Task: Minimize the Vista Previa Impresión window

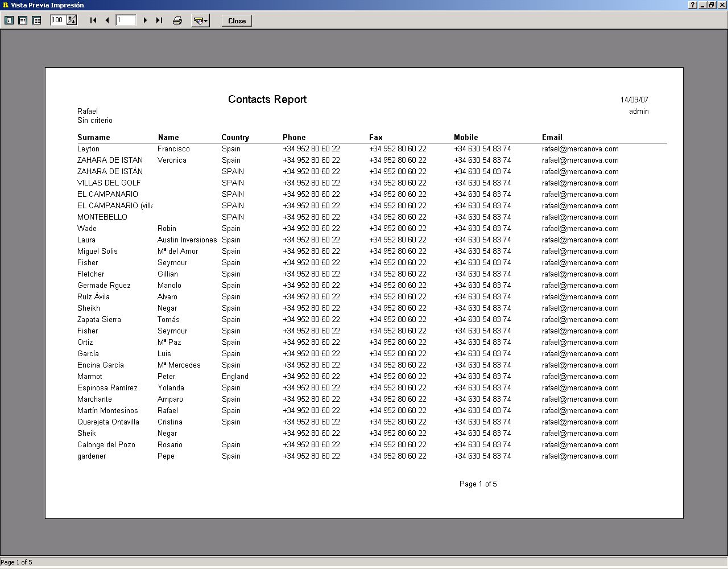Action: tap(703, 5)
